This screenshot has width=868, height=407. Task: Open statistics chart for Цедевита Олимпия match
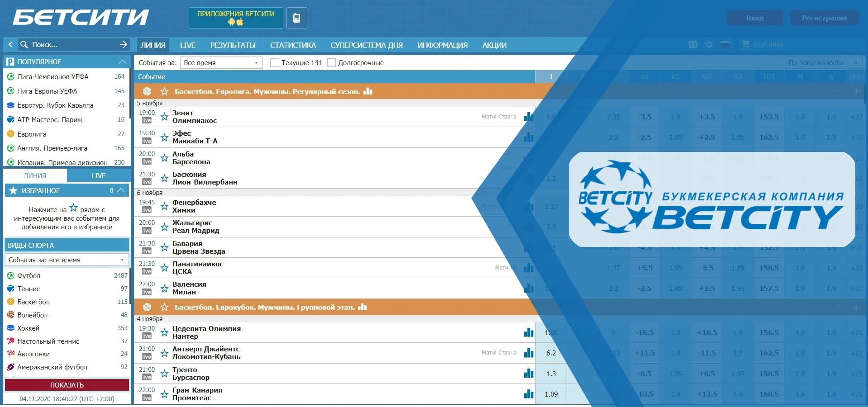click(528, 332)
